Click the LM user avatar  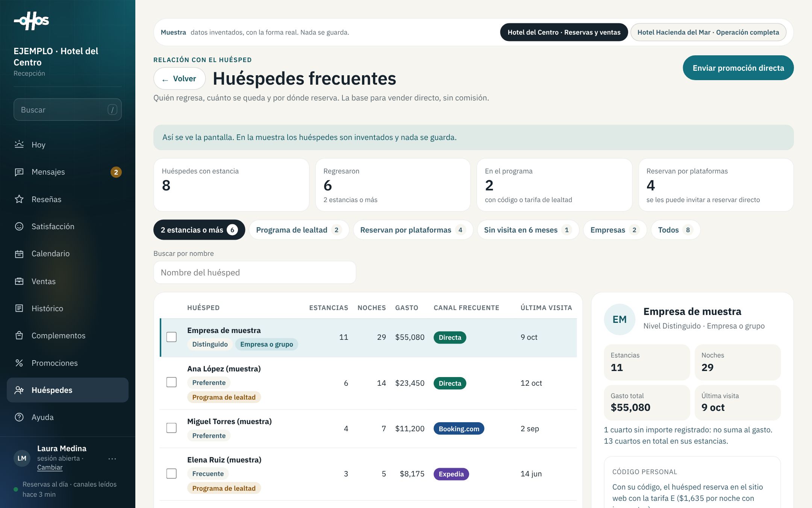coord(22,458)
